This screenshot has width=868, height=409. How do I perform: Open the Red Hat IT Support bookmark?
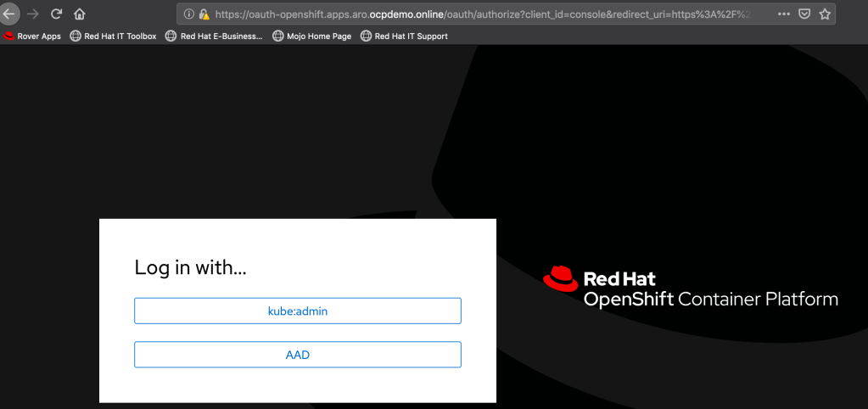tap(404, 36)
